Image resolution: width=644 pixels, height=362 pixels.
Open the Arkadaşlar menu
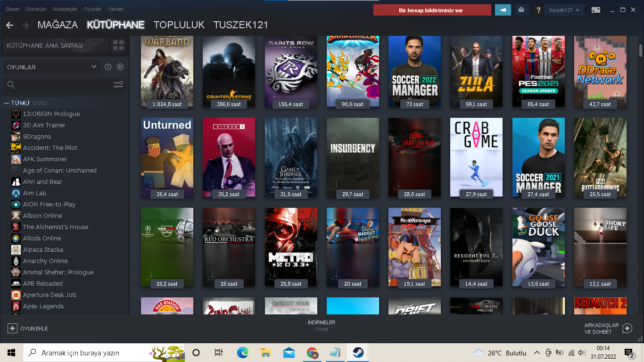pyautogui.click(x=65, y=9)
